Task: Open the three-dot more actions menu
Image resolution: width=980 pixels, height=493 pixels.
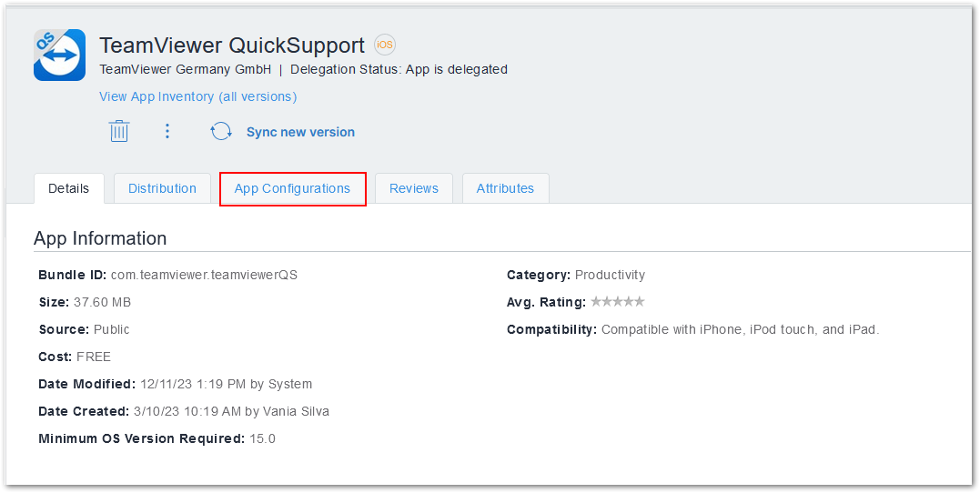Action: (167, 131)
